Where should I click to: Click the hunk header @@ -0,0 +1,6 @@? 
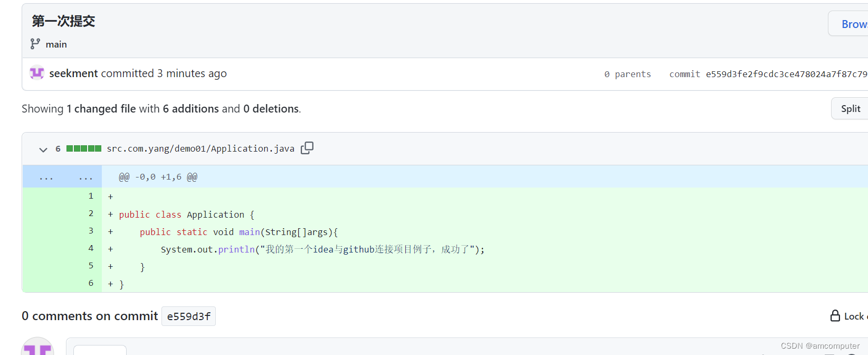[158, 177]
